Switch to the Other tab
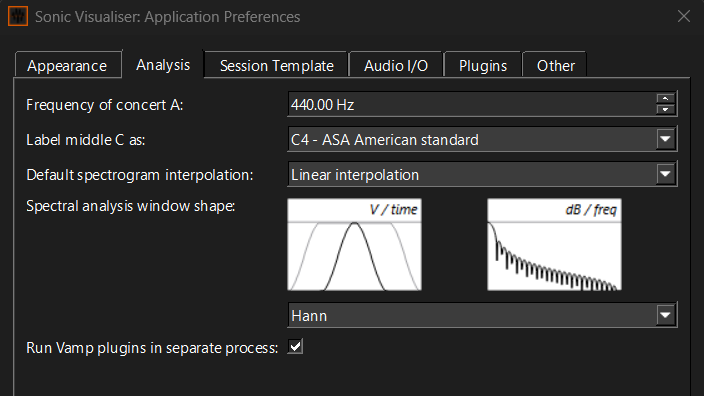Screen dimensions: 704x396 click(555, 66)
